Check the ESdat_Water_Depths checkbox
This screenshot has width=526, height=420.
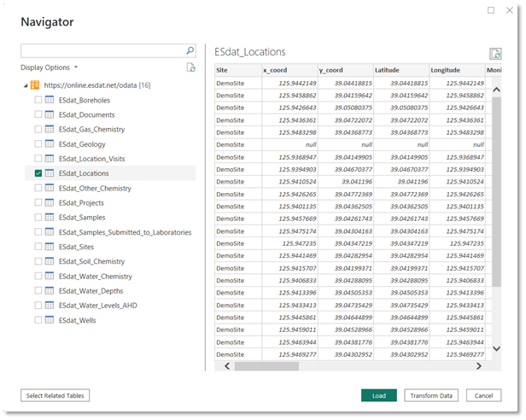coord(38,290)
